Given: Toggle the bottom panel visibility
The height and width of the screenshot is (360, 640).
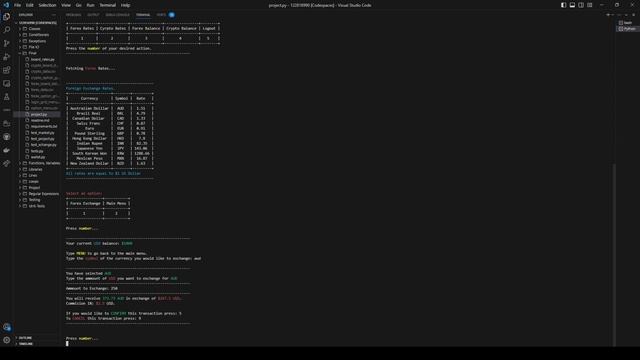Looking at the screenshot, I should [x=572, y=5].
